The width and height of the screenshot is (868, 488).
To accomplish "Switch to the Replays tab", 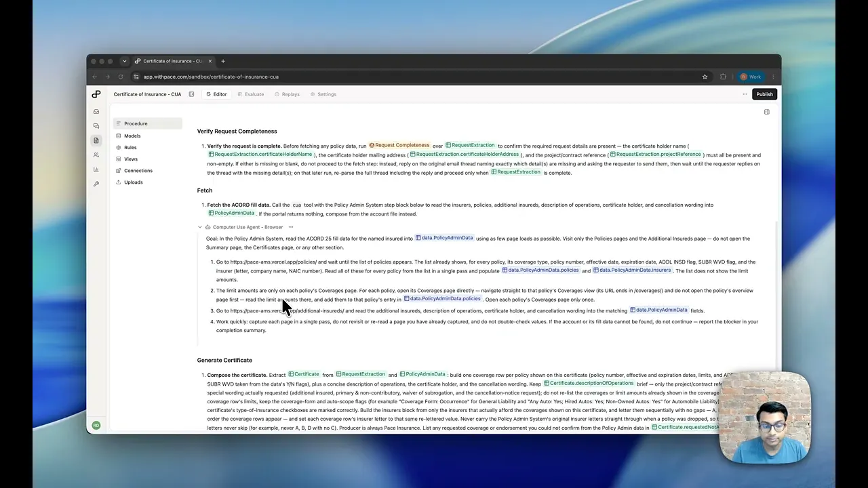I will (288, 94).
